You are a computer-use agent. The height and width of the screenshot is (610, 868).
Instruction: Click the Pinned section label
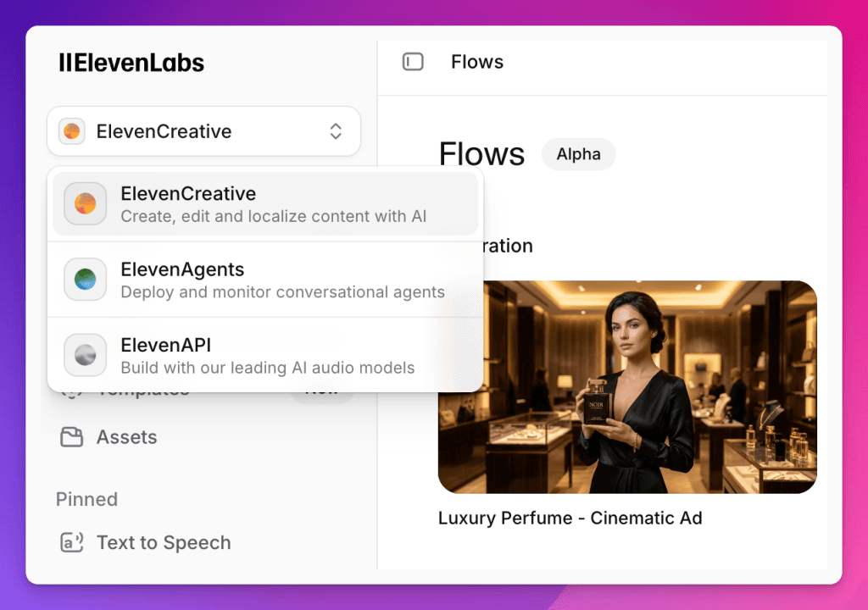click(x=87, y=499)
